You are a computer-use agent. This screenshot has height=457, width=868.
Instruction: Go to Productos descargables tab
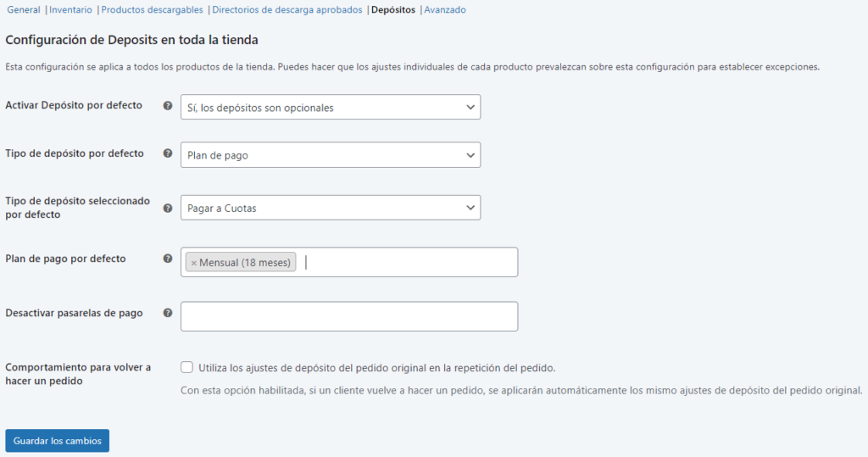coord(152,10)
